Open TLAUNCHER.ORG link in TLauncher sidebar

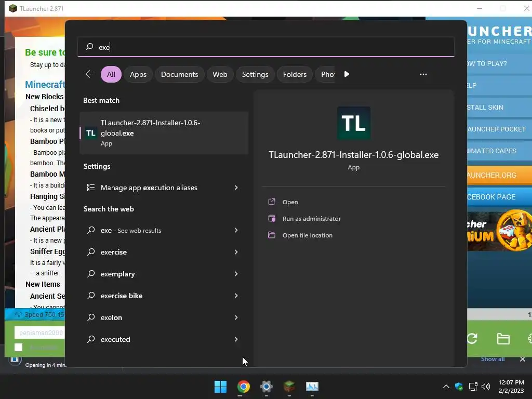(499, 175)
